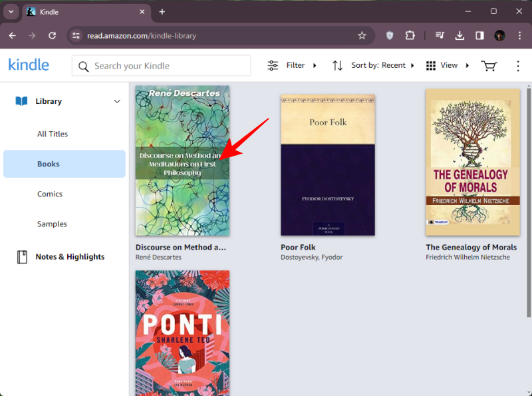Click the grid View icon
This screenshot has height=396, width=532.
click(x=430, y=65)
